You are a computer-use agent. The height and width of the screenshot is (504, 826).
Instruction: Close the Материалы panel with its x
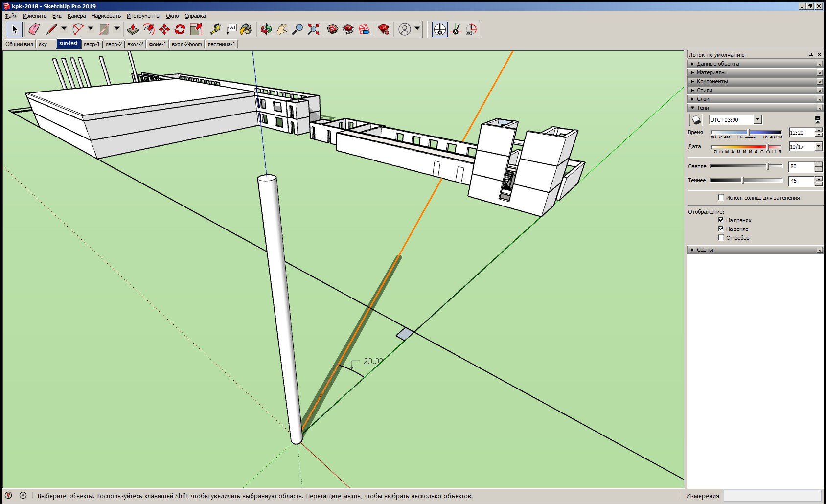(820, 73)
